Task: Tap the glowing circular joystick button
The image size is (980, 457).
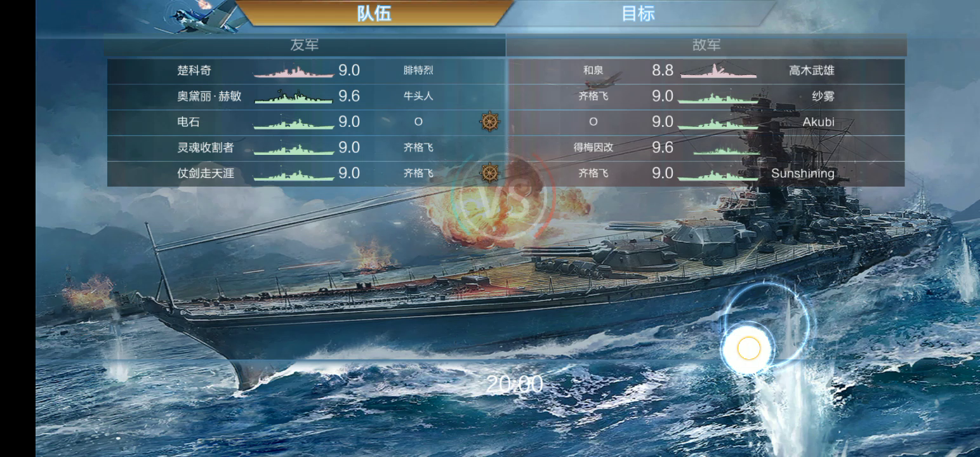Action: (749, 348)
